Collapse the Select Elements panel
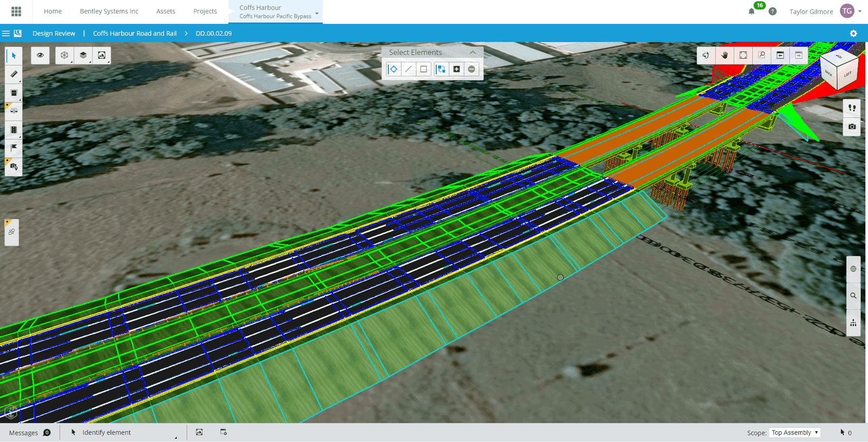Screen dimensions: 868x442 pos(473,53)
